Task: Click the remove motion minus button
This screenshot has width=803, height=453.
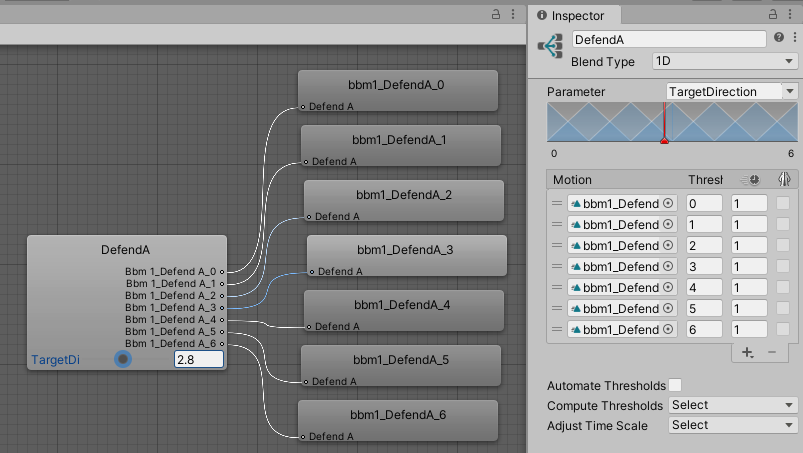Action: pyautogui.click(x=771, y=352)
